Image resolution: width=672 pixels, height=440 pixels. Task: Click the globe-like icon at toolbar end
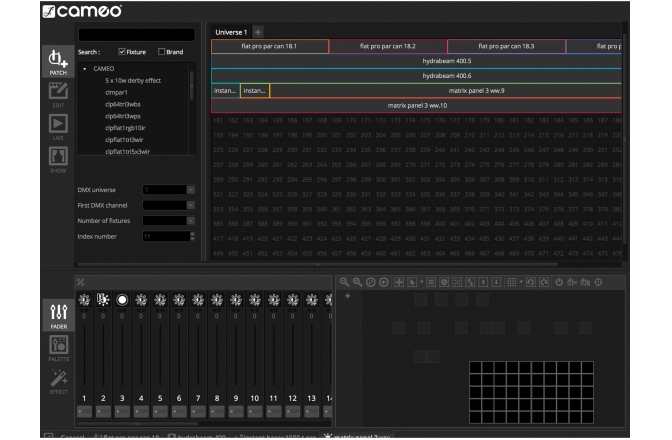click(x=599, y=282)
